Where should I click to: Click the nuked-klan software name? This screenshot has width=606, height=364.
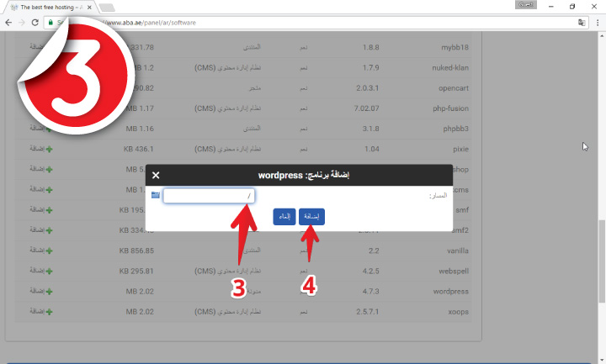pos(450,67)
